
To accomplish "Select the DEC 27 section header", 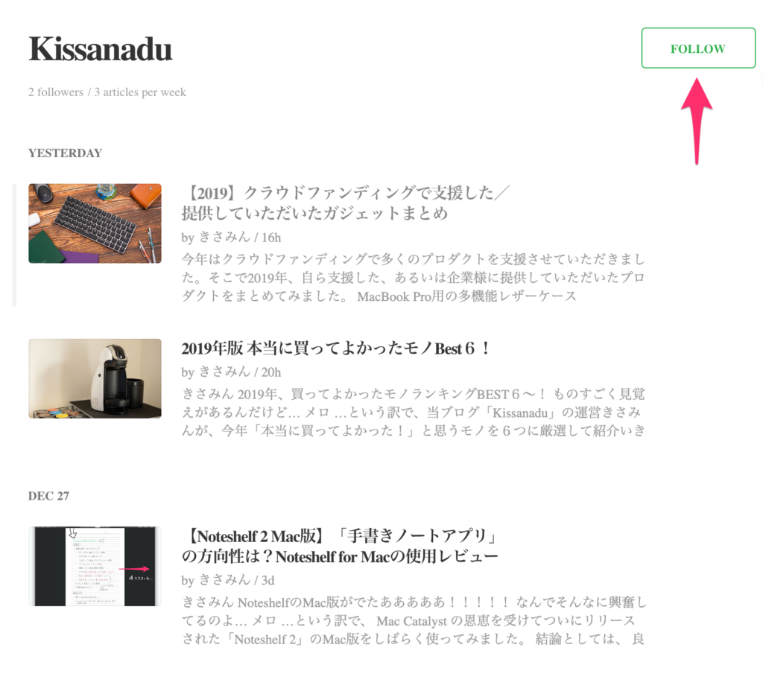I will tap(48, 496).
